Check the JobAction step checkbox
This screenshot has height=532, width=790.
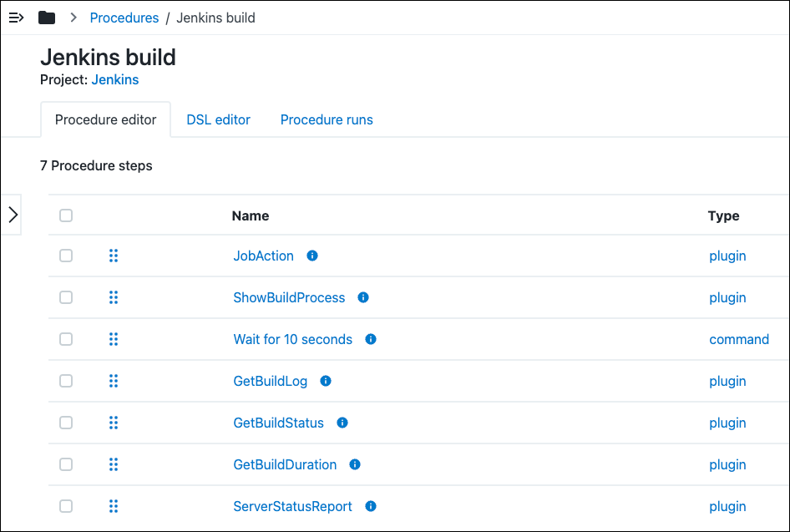(66, 256)
